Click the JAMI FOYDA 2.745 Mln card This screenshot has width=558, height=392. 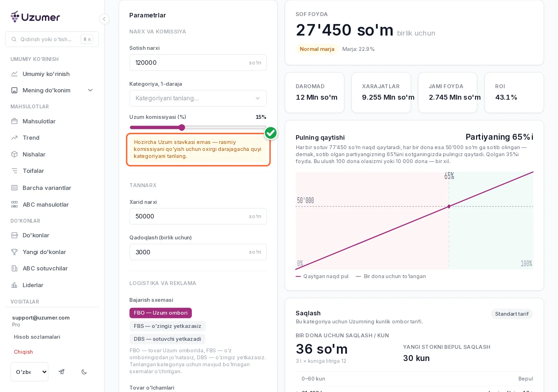(x=448, y=93)
